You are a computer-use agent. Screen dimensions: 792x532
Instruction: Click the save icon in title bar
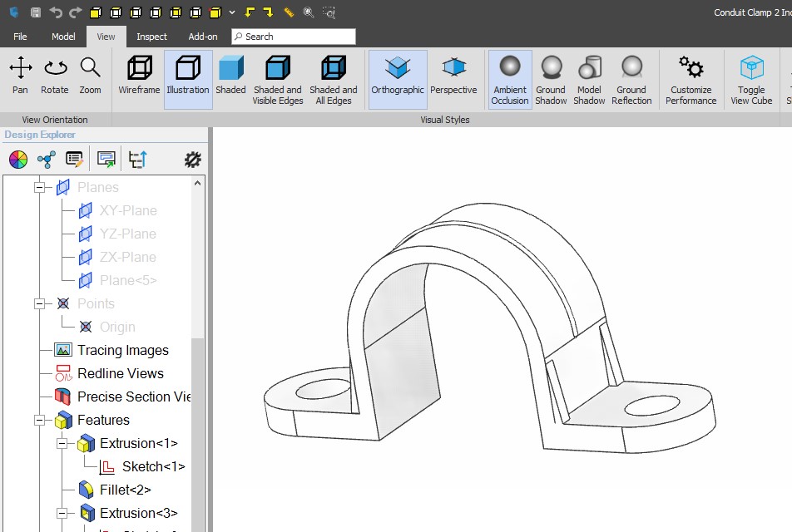(35, 12)
